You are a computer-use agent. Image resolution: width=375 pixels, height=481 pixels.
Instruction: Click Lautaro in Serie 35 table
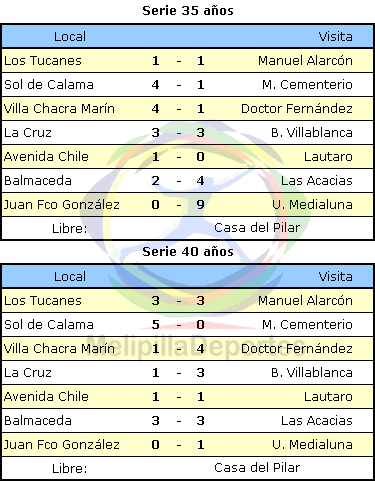(328, 157)
